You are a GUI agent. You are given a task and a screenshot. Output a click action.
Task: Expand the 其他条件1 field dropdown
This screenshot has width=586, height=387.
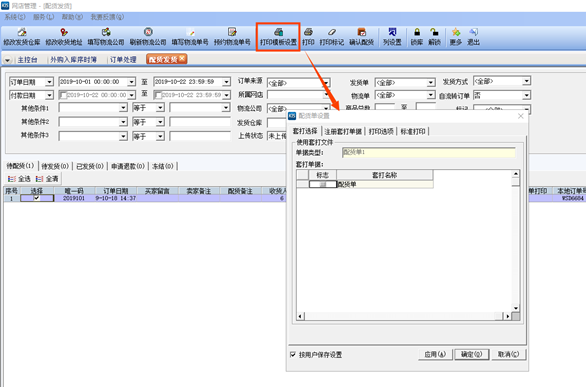[x=123, y=108]
